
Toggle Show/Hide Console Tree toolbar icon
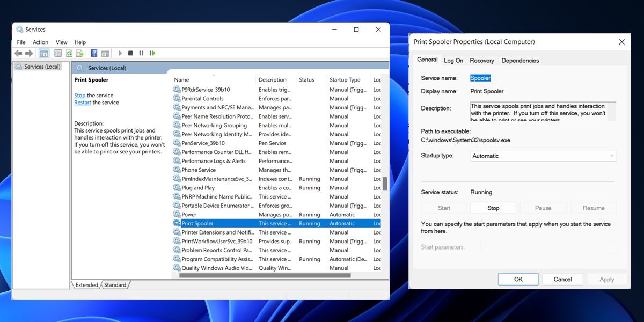click(x=44, y=53)
